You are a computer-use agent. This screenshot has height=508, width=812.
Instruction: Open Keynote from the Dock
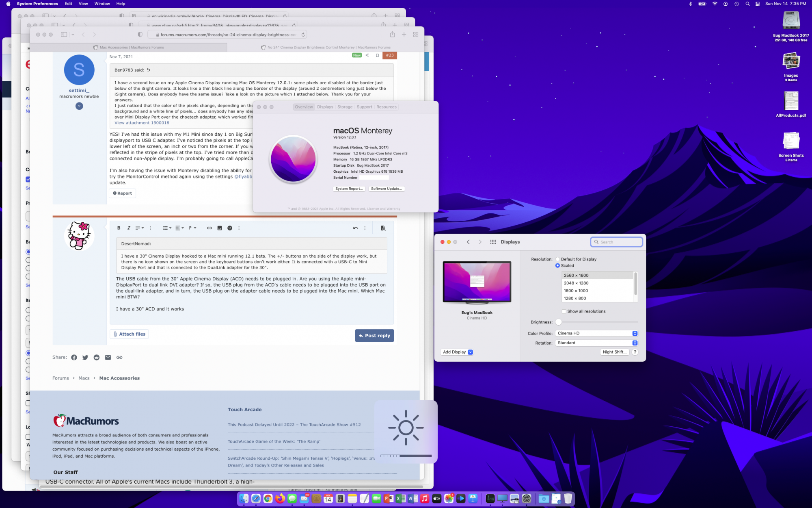click(x=473, y=498)
